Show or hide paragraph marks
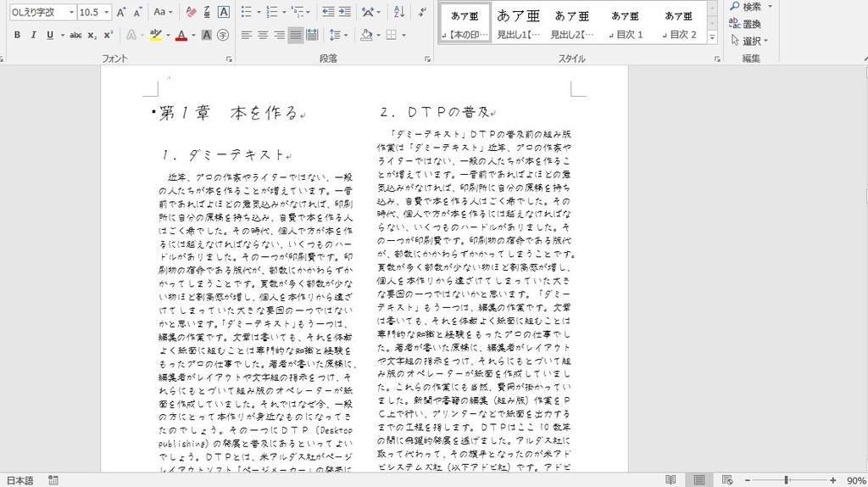This screenshot has width=868, height=487. (422, 12)
